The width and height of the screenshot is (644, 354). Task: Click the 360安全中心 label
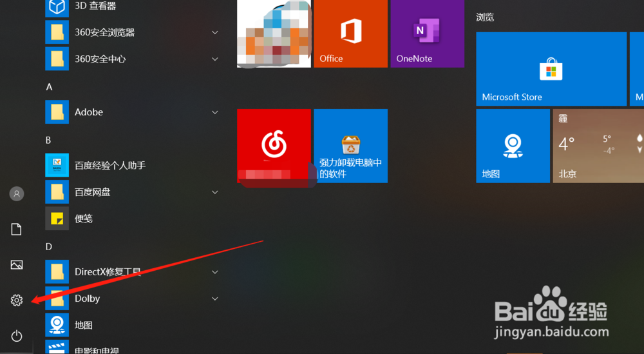click(x=100, y=59)
